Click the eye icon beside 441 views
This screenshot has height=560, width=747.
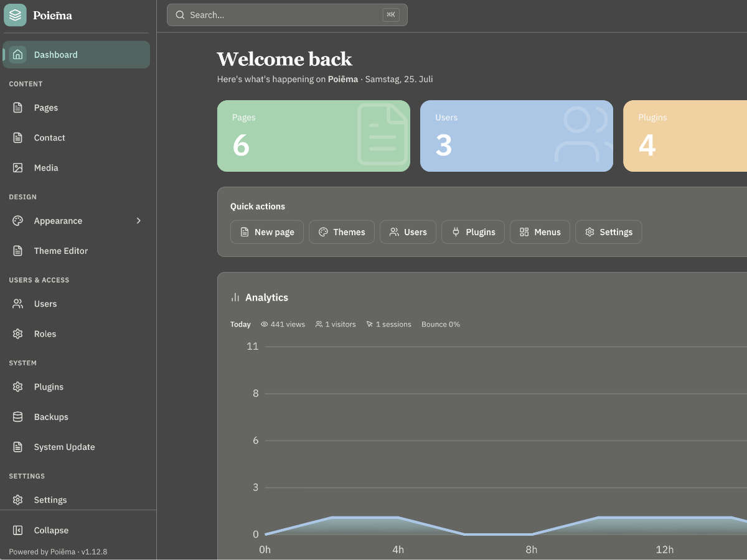pos(265,324)
